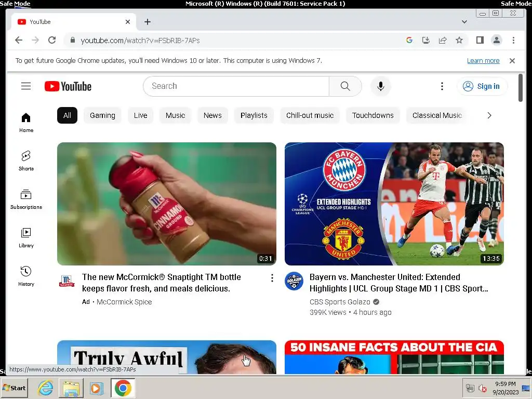Play the McCormick cinnamon video thumbnail
This screenshot has height=399, width=532.
[167, 204]
